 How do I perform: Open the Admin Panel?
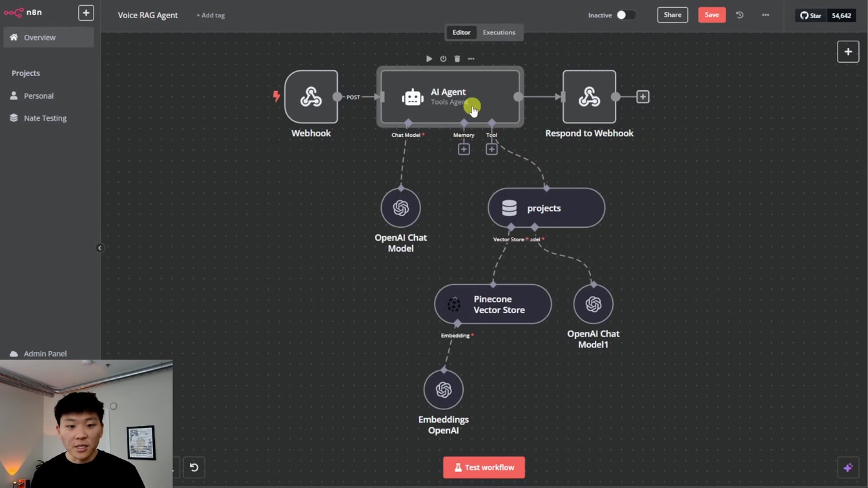48,354
